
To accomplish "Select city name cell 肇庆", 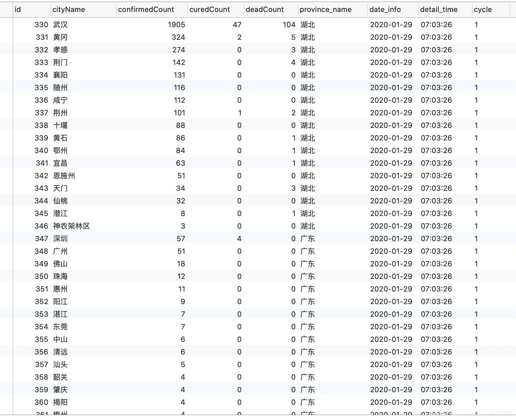I will [x=60, y=390].
